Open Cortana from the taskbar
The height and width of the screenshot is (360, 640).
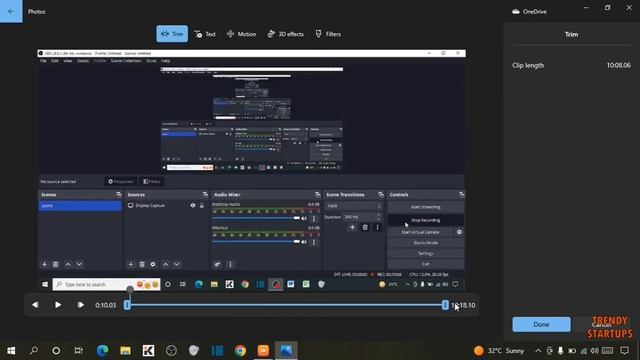point(56,351)
